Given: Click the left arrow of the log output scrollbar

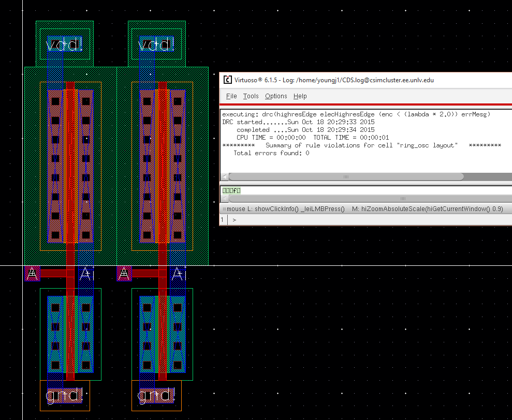Looking at the screenshot, I should click(224, 176).
